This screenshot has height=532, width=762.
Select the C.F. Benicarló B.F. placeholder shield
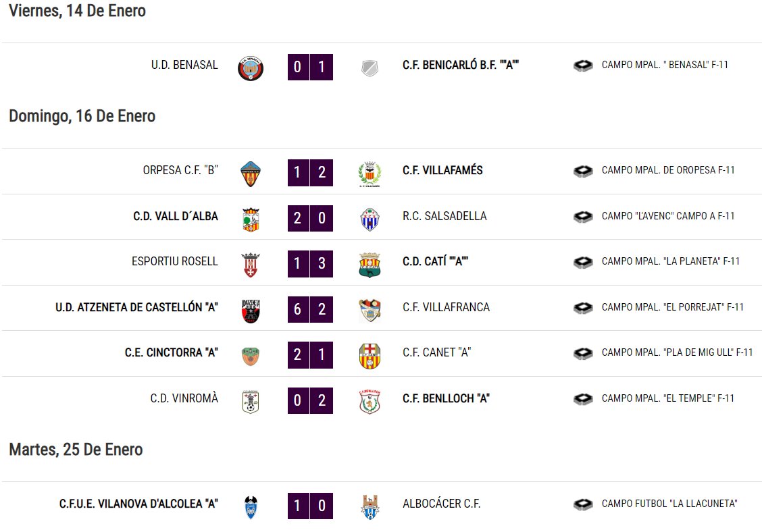click(x=370, y=68)
